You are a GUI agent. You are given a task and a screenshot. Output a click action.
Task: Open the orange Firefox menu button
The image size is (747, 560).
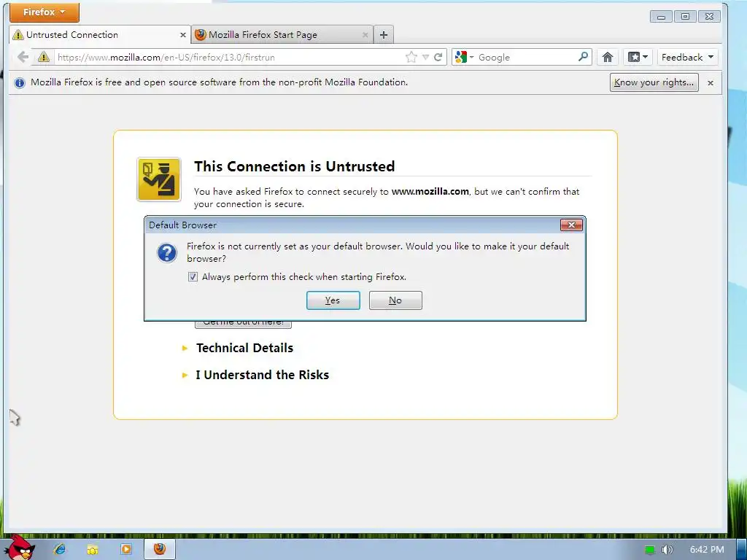pos(44,12)
